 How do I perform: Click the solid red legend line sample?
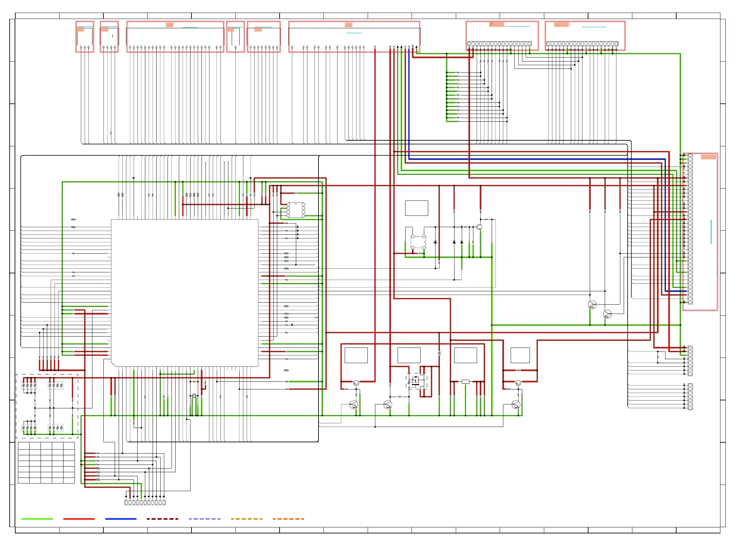pos(79,519)
